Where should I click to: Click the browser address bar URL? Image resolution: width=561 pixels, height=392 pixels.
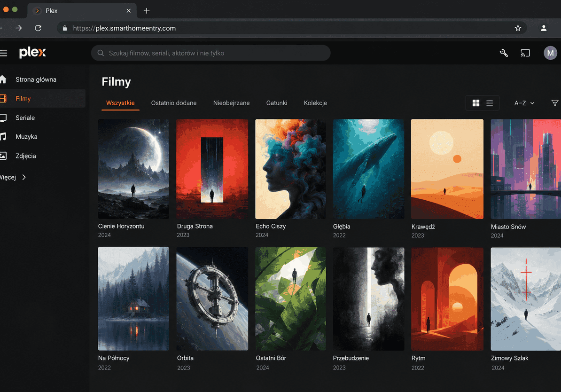click(124, 28)
